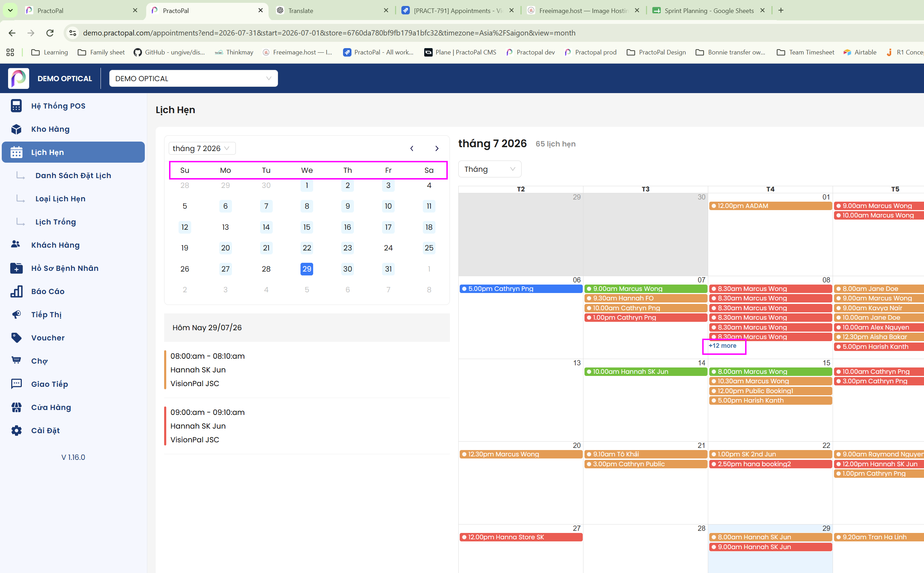Open a new browser tab

coord(781,10)
